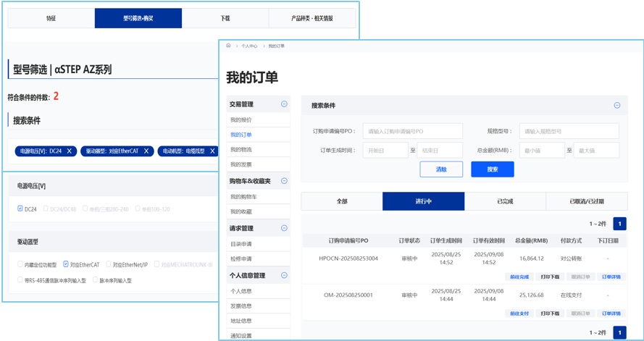This screenshot has height=341, width=644.
Task: Tick the 内藏定位功能型 checkbox
Action: pyautogui.click(x=20, y=264)
